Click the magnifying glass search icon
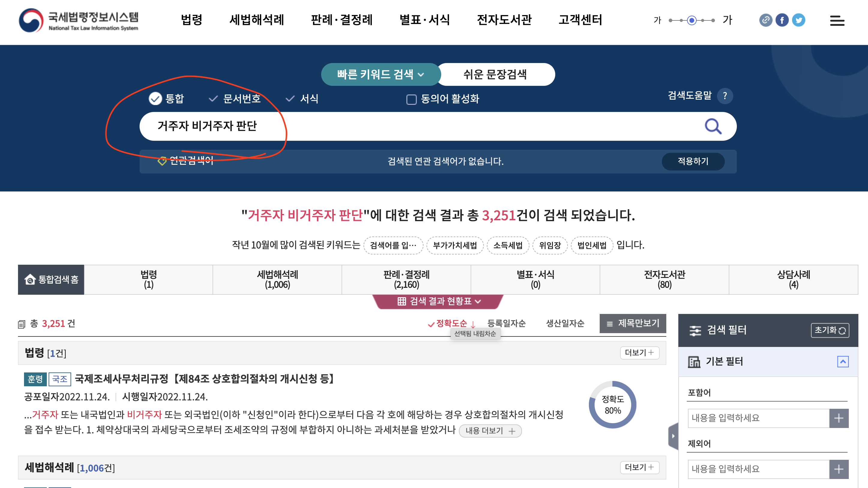The width and height of the screenshot is (868, 488). [x=713, y=126]
